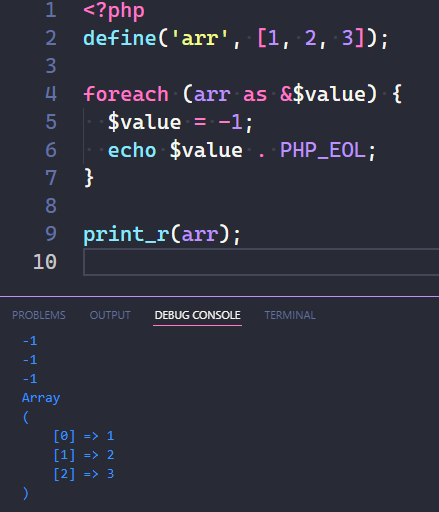Click the Array output line in console
Viewport: 439px width, 512px height.
coord(41,398)
